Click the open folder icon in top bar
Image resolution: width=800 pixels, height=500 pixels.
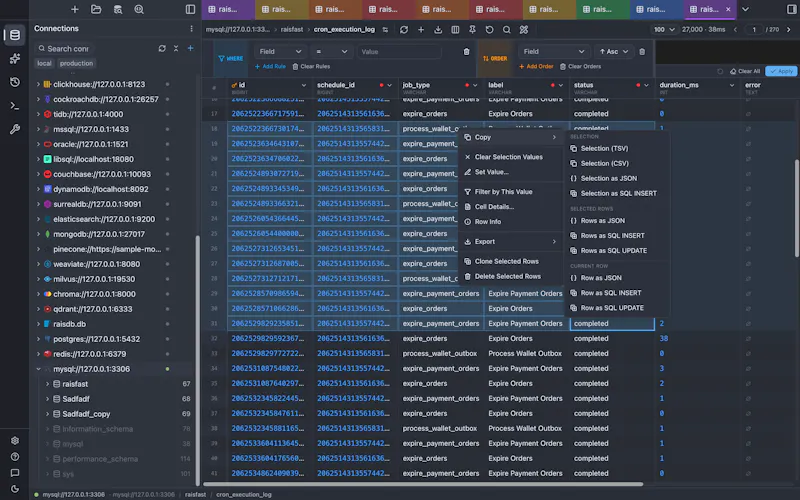[96, 9]
